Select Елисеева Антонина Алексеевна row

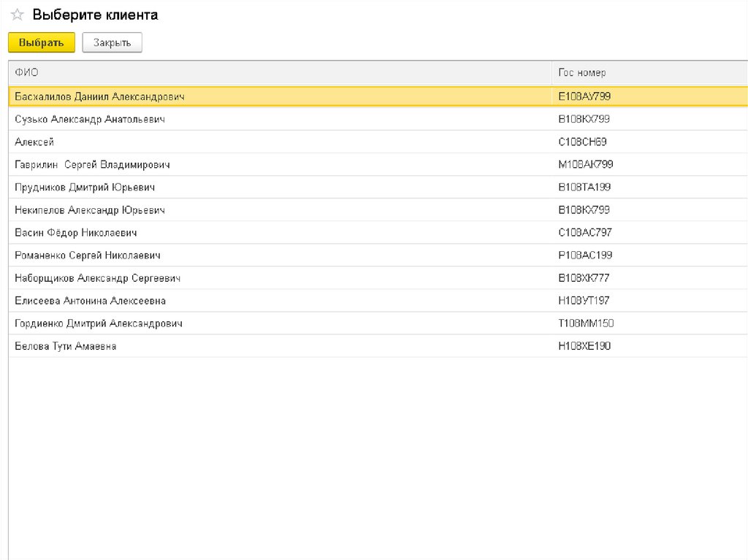click(x=90, y=301)
